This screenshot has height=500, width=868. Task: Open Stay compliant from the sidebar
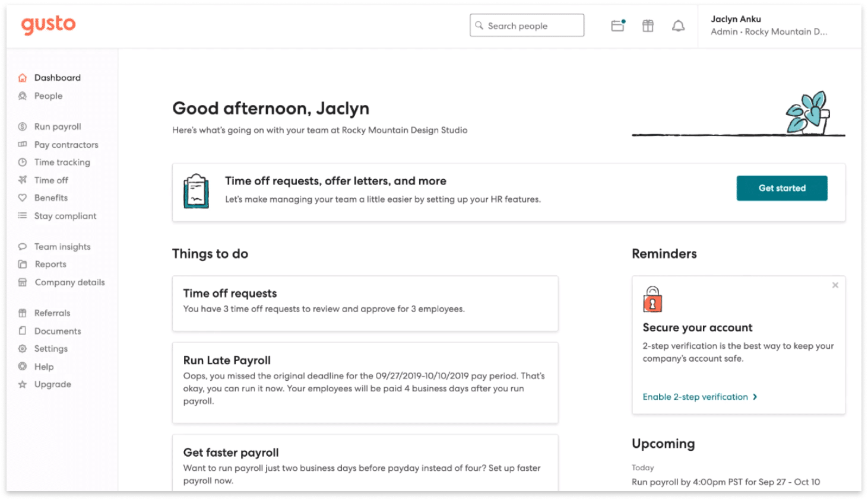coord(64,216)
